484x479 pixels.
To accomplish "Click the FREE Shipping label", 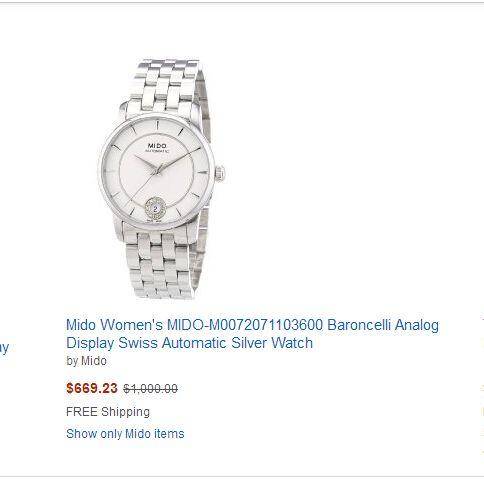I will point(108,412).
